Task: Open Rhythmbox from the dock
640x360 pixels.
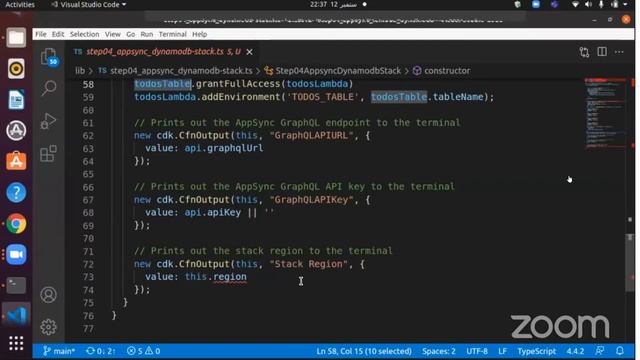Action: [x=16, y=69]
